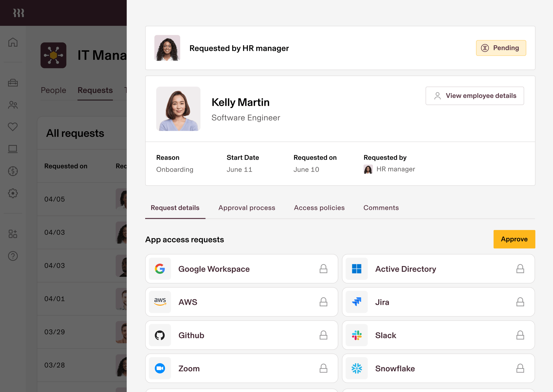This screenshot has height=392, width=553.
Task: Click the AWS logo icon
Action: coord(160,302)
